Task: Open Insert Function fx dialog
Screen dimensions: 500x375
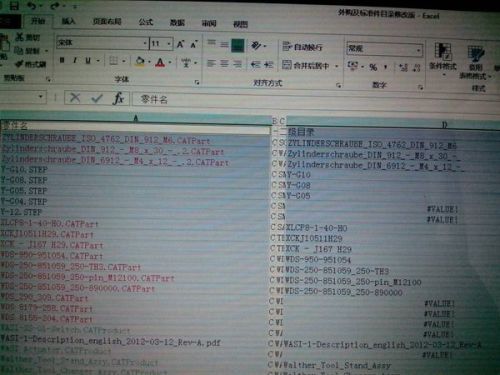Action: 119,98
